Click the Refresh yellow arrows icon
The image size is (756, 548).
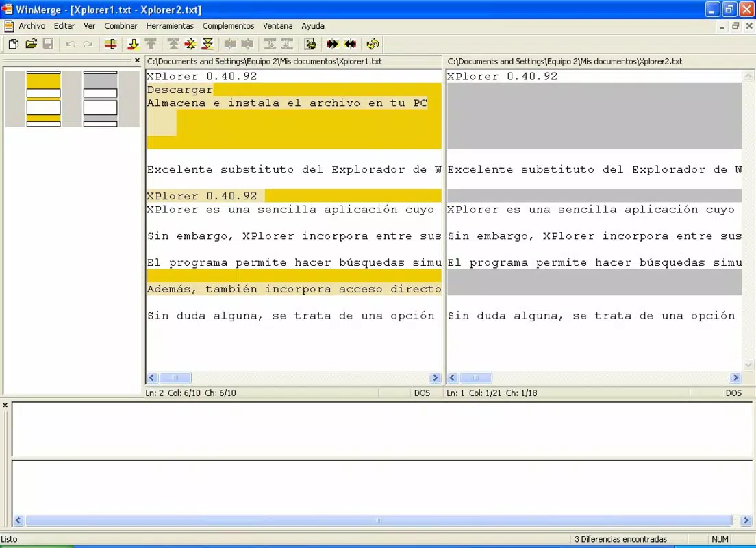pos(373,45)
